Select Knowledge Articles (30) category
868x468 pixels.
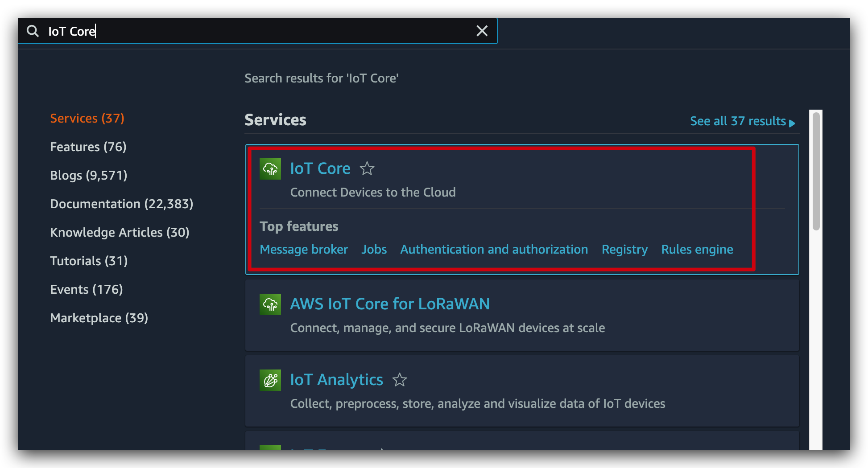[120, 232]
